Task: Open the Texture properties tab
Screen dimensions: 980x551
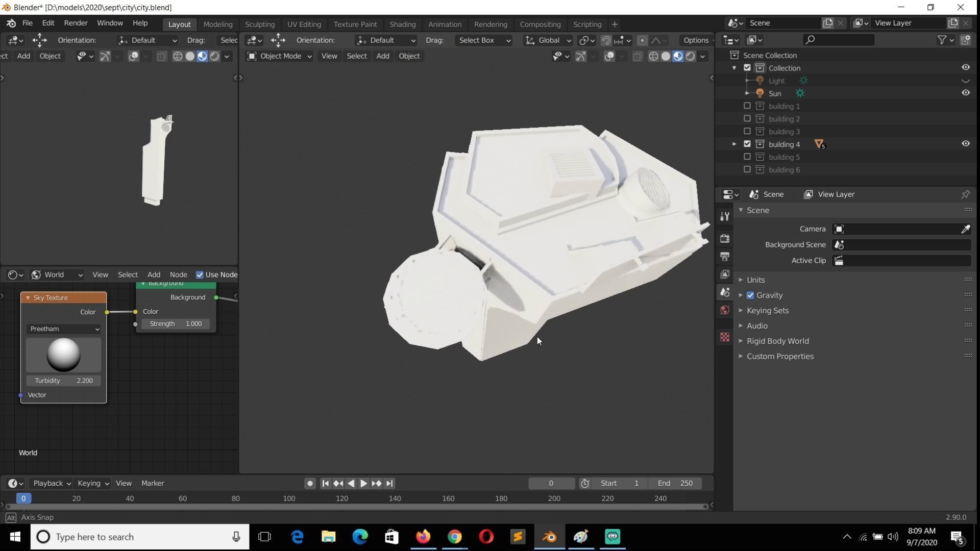Action: click(x=725, y=337)
